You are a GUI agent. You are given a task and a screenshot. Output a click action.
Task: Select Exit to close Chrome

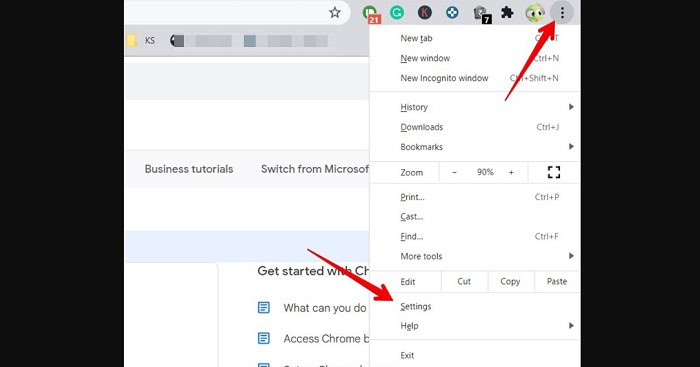point(475,355)
